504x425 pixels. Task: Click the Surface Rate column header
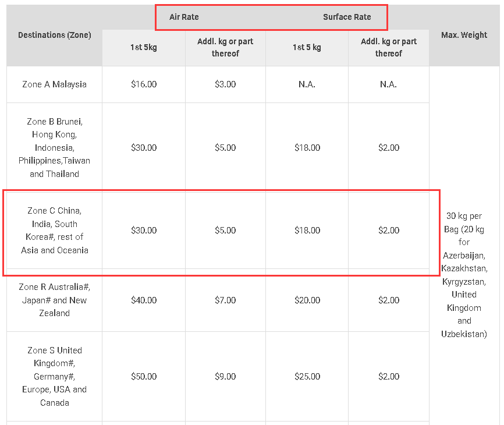(347, 17)
